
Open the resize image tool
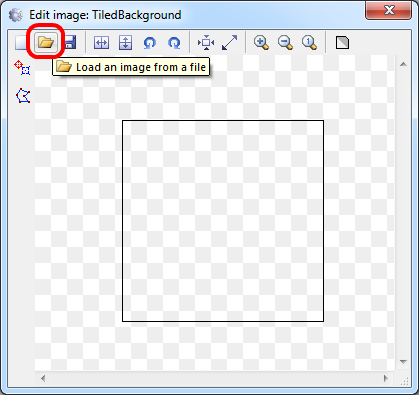point(230,43)
